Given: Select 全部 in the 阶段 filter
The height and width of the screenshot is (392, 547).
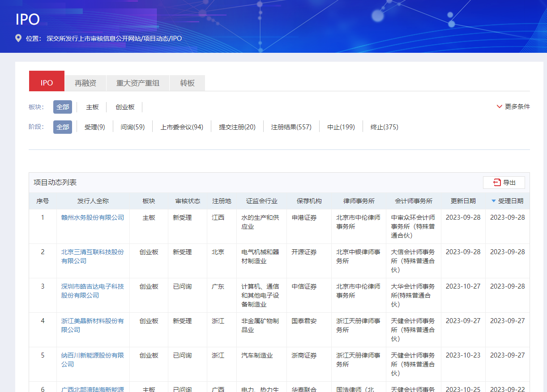Looking at the screenshot, I should [x=63, y=127].
